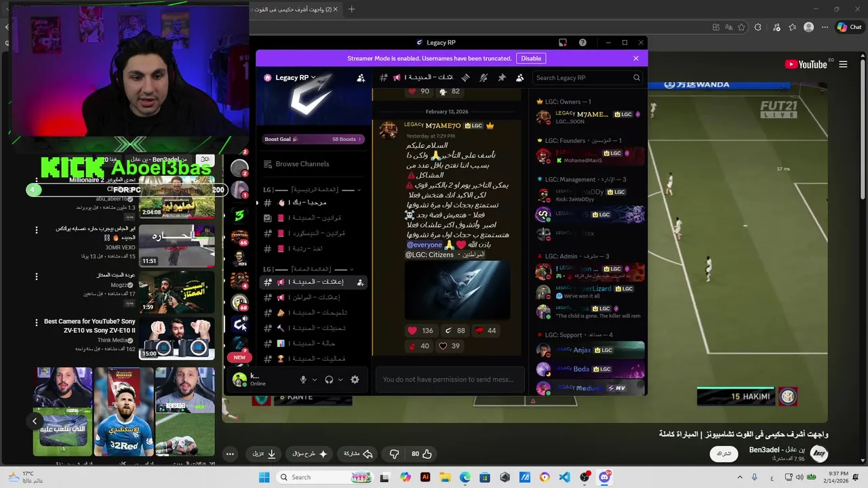Open the Best Camera for YouTube video thumbnail
868x488 pixels.
[x=177, y=338]
